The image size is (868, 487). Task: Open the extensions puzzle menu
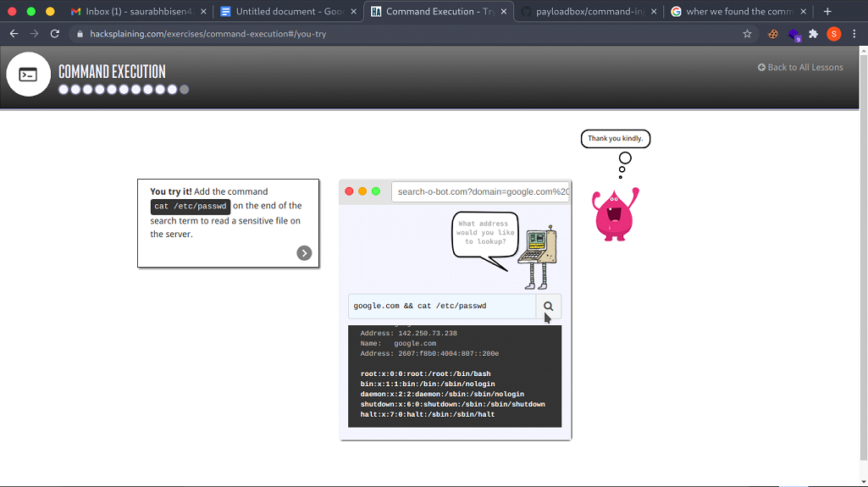(x=813, y=34)
